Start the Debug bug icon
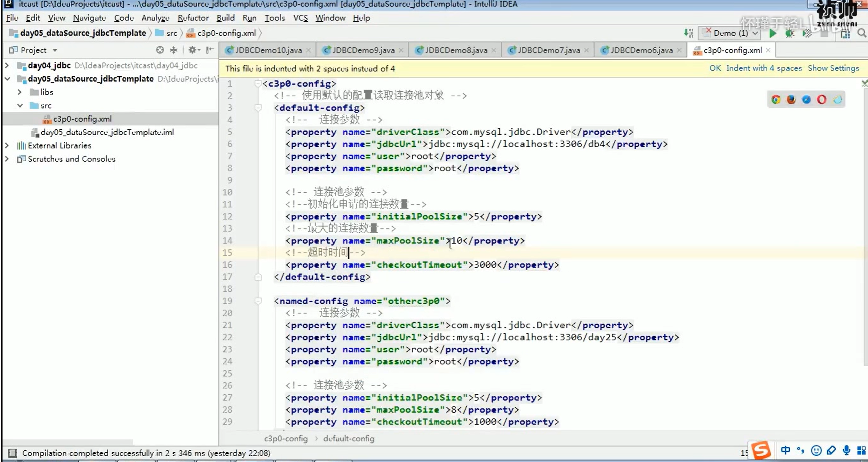This screenshot has width=868, height=462. [790, 33]
